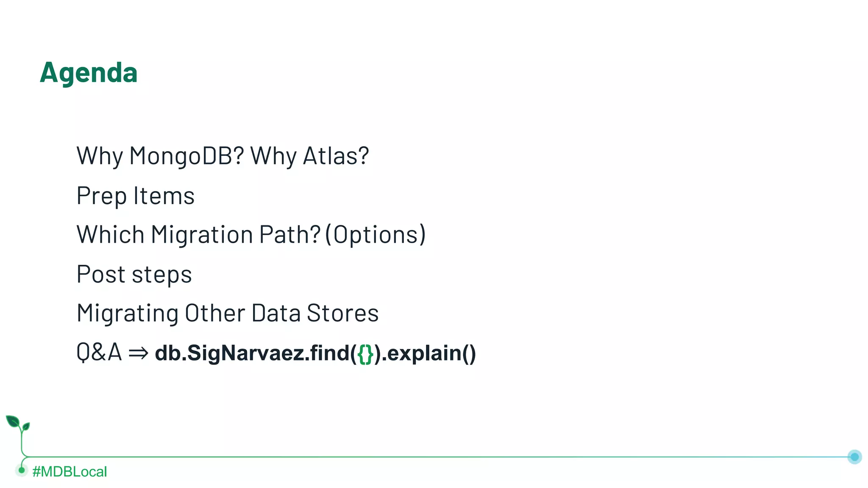Click the 'Prep Items' agenda line
The height and width of the screenshot is (488, 868).
[135, 196]
